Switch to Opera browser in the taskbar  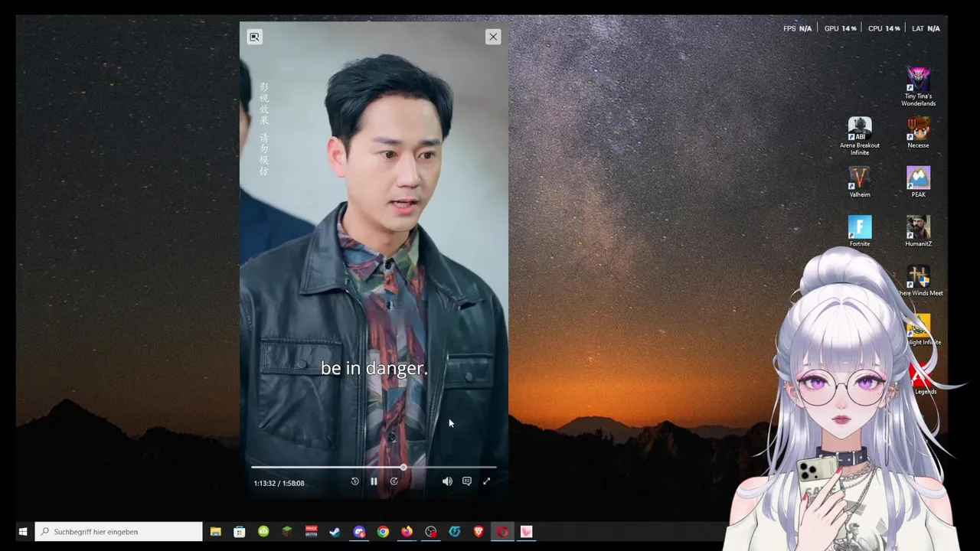(502, 532)
